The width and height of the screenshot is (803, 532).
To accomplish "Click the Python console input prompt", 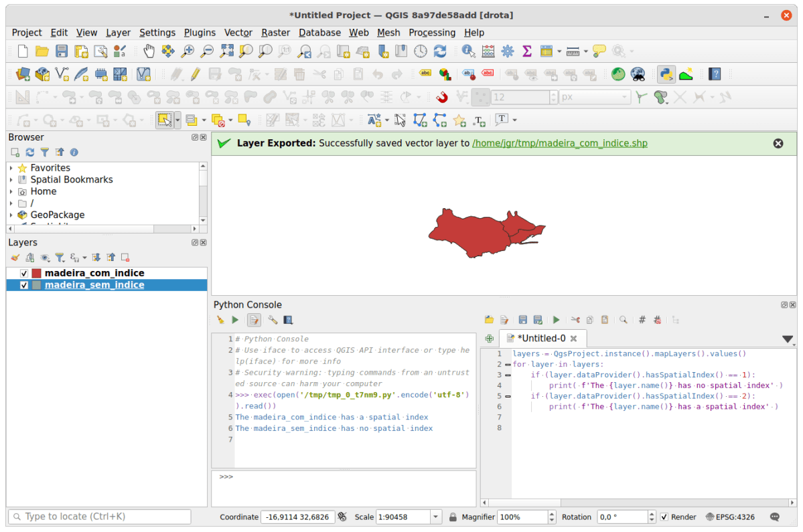I will coord(344,489).
